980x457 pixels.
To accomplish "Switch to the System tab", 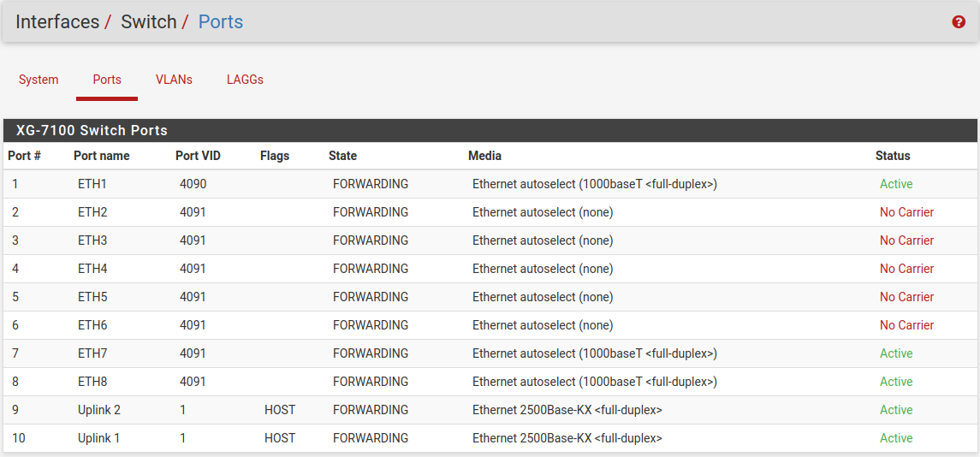I will tap(39, 80).
